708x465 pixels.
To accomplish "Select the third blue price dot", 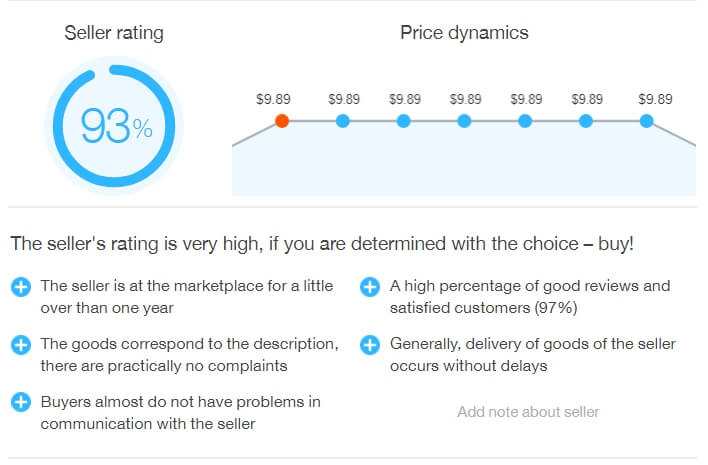I will coord(403,121).
